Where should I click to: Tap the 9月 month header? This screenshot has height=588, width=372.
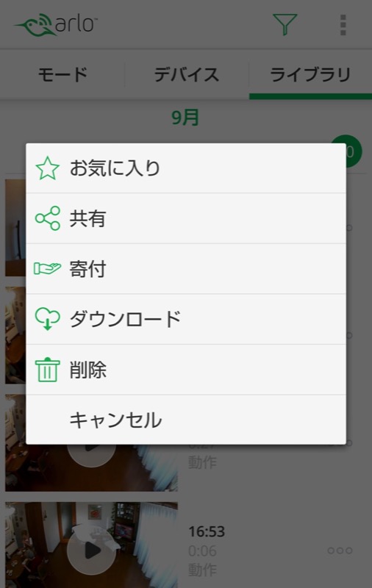click(x=185, y=118)
